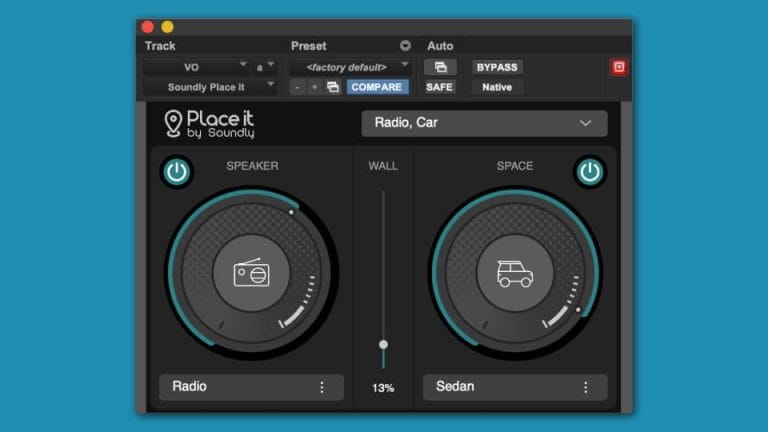Open the Radio three-dot options menu
The width and height of the screenshot is (768, 432).
coord(322,387)
